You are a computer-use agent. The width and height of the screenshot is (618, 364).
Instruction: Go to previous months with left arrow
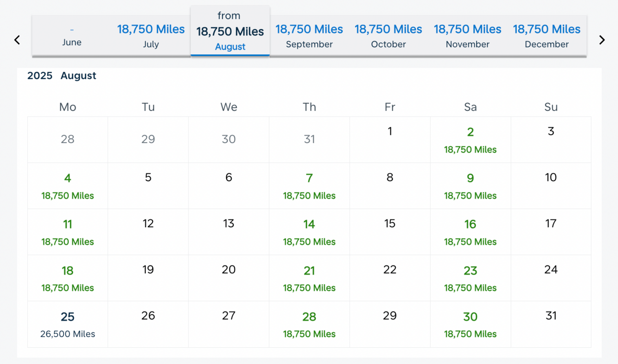point(17,40)
